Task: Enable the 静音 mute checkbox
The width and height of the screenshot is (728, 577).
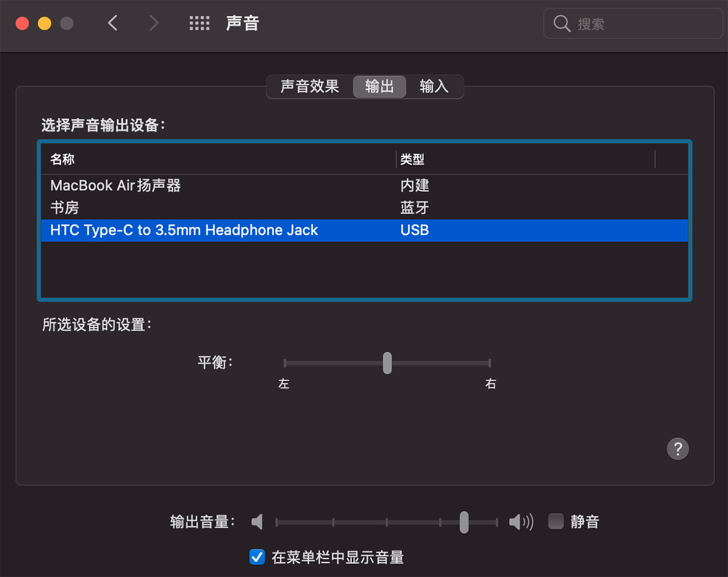Action: [556, 521]
